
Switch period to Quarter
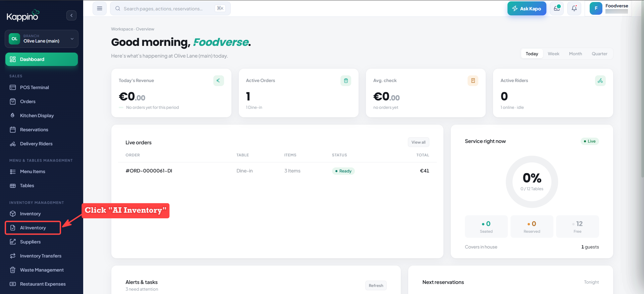tap(599, 54)
